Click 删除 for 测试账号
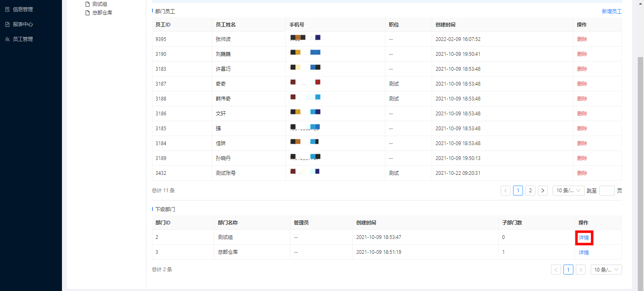Image resolution: width=644 pixels, height=291 pixels. coord(582,173)
